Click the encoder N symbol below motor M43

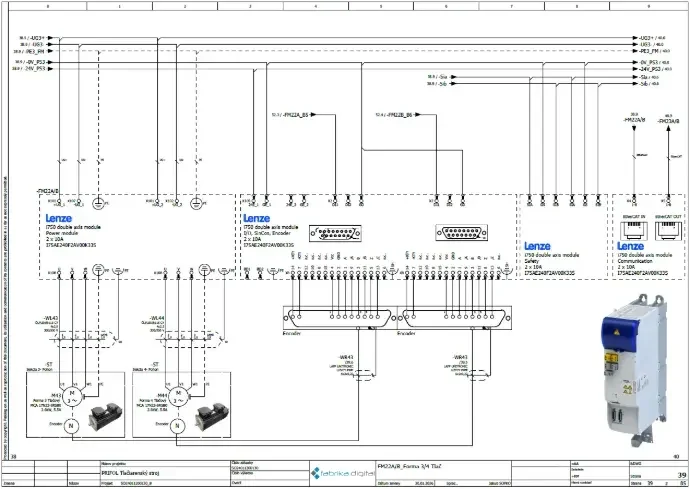(x=71, y=426)
